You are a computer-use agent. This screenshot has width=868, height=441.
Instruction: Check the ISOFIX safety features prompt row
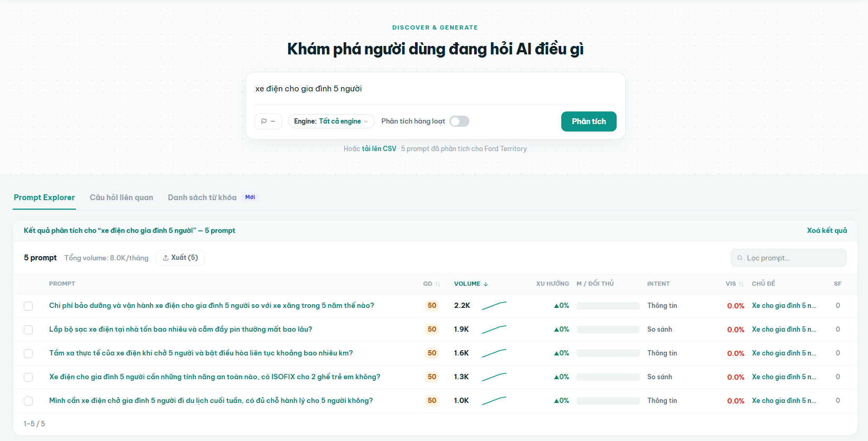coord(29,377)
